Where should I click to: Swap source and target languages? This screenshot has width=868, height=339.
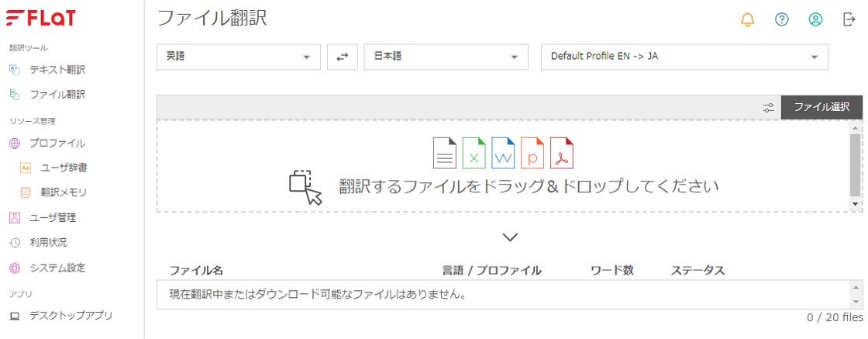pyautogui.click(x=343, y=57)
